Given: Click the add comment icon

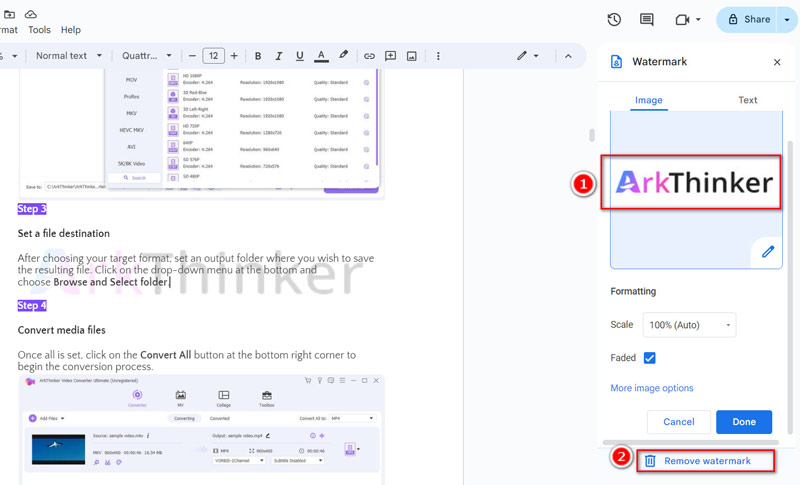Looking at the screenshot, I should [x=390, y=56].
